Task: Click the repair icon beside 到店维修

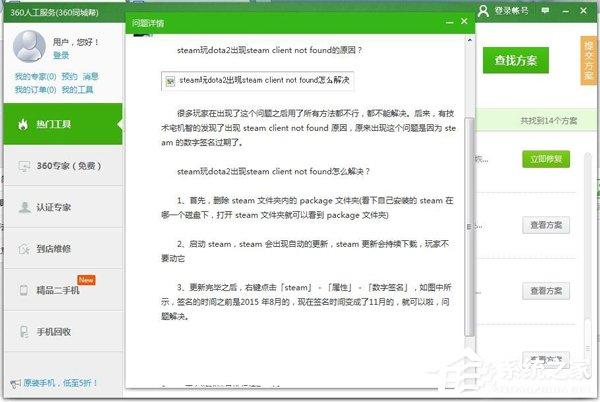Action: point(24,249)
